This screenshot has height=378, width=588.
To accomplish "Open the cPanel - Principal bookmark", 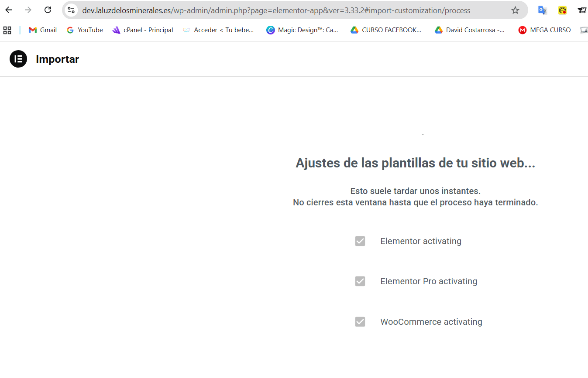I will point(143,30).
